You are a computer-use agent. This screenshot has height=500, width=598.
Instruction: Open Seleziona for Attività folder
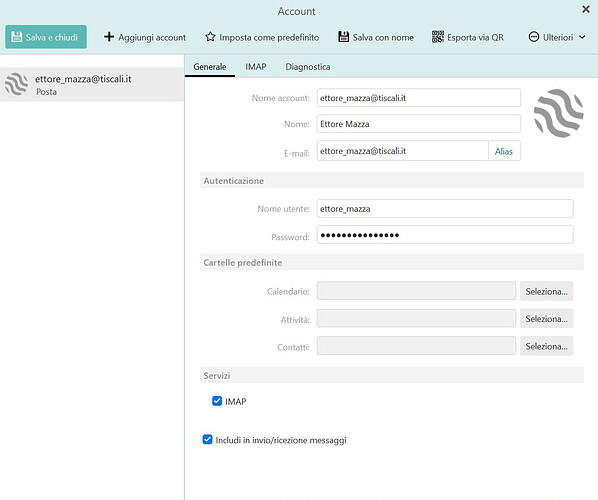coord(547,318)
